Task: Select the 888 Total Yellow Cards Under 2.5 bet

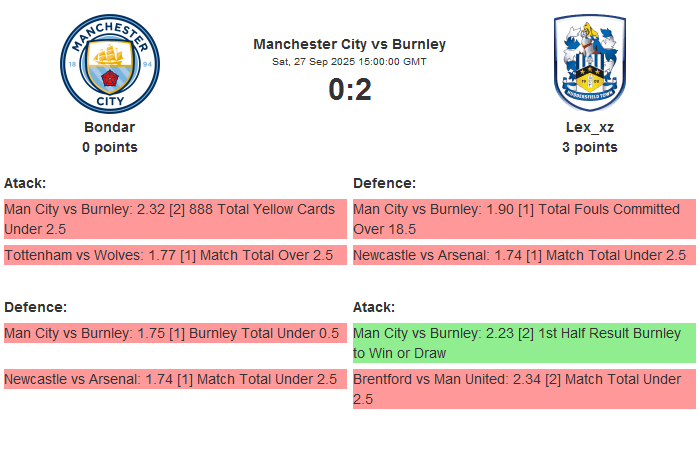Action: (x=175, y=219)
